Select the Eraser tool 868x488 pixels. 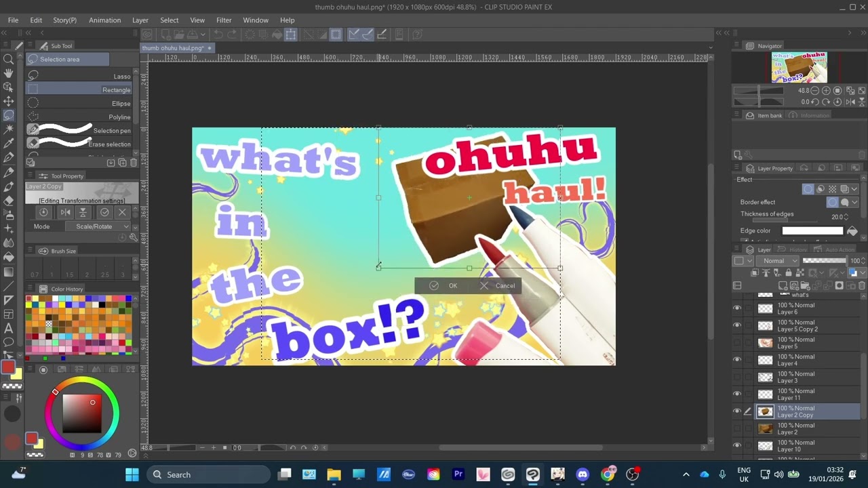9,201
